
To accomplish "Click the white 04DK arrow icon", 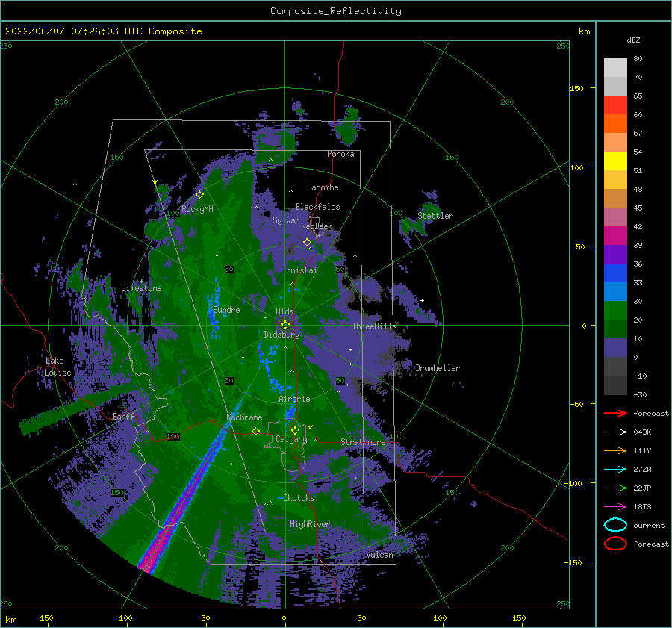I will 615,432.
